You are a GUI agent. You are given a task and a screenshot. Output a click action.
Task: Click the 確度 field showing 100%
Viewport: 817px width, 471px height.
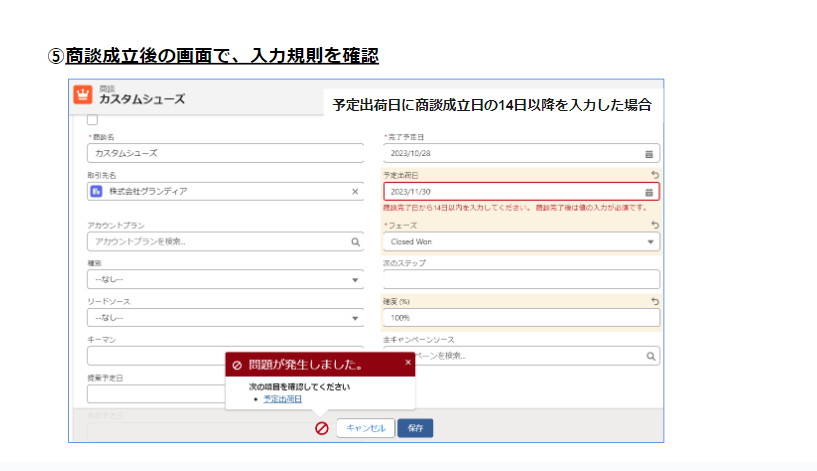(x=522, y=318)
